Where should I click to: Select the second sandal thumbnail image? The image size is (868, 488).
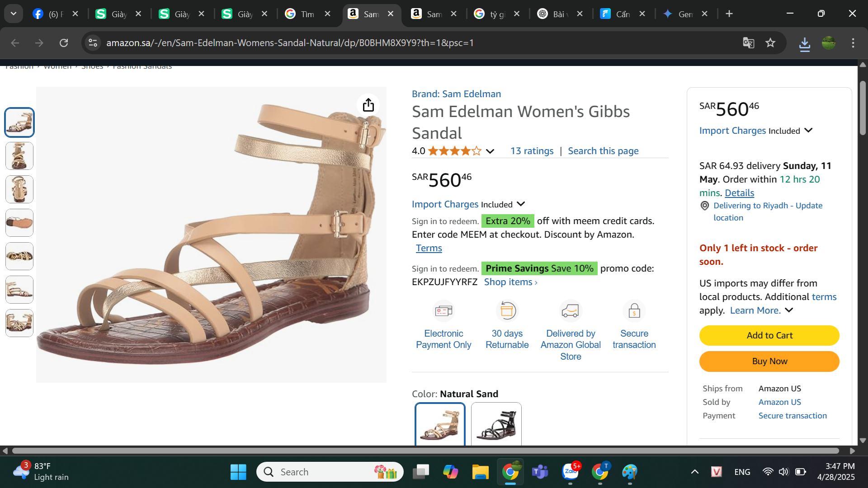19,156
